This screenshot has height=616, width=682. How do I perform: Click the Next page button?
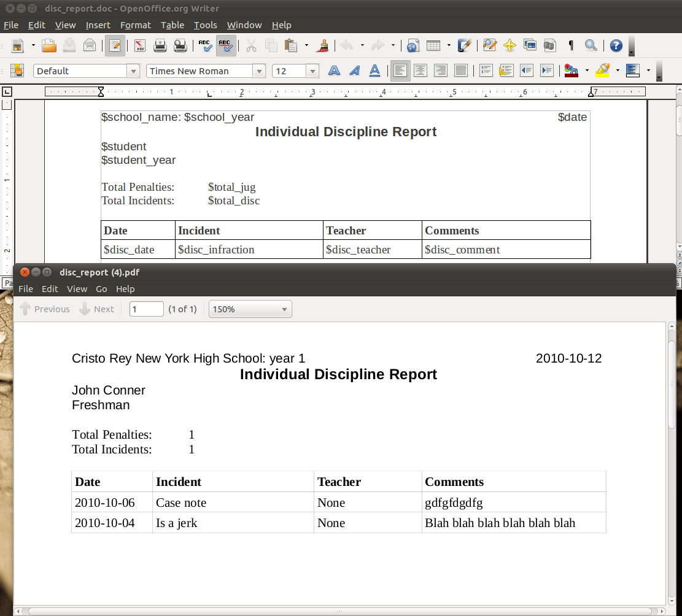(97, 309)
